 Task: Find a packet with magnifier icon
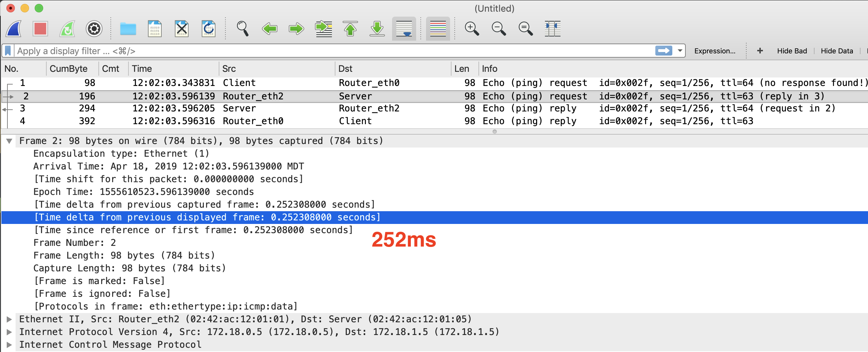coord(243,29)
